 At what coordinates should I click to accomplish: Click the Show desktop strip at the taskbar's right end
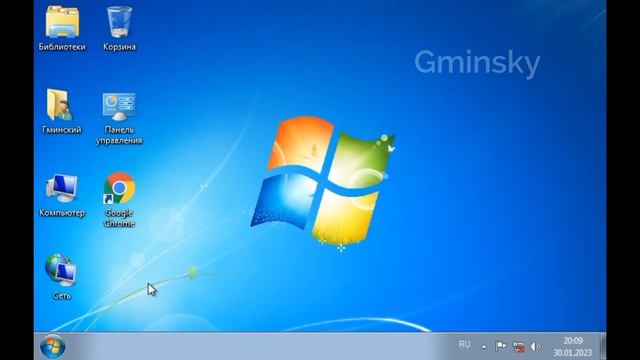[x=603, y=346]
